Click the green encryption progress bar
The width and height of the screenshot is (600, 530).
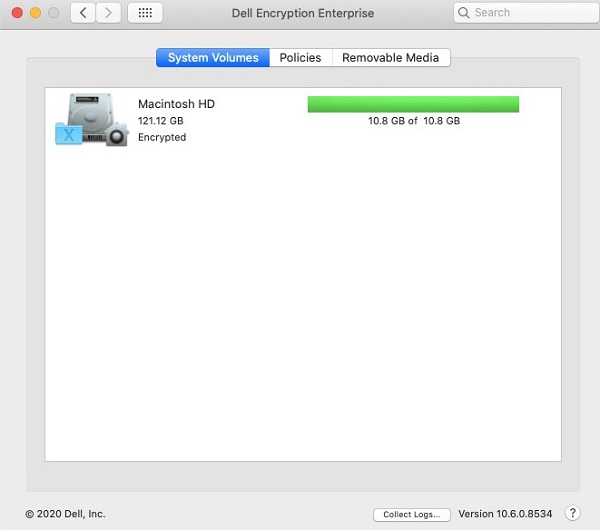click(x=413, y=104)
